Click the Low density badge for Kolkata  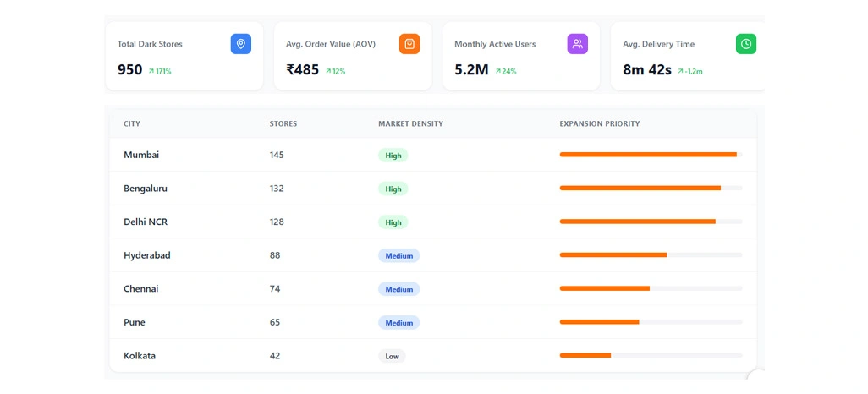(392, 357)
